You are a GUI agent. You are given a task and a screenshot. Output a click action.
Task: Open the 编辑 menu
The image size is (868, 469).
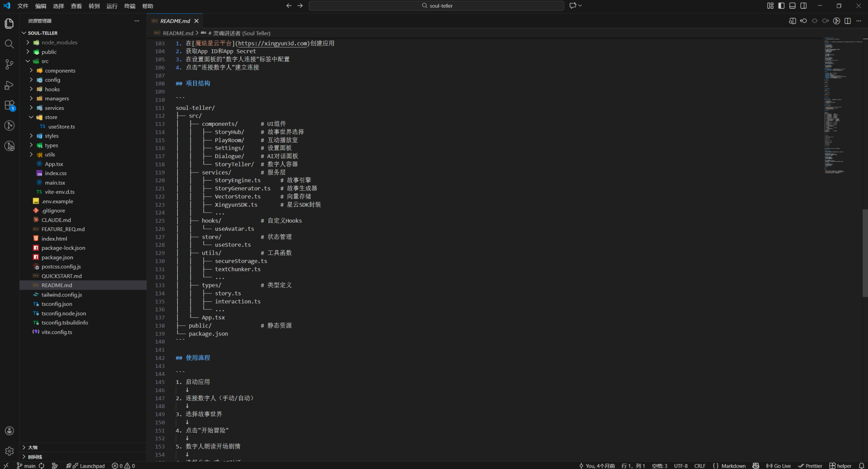41,6
